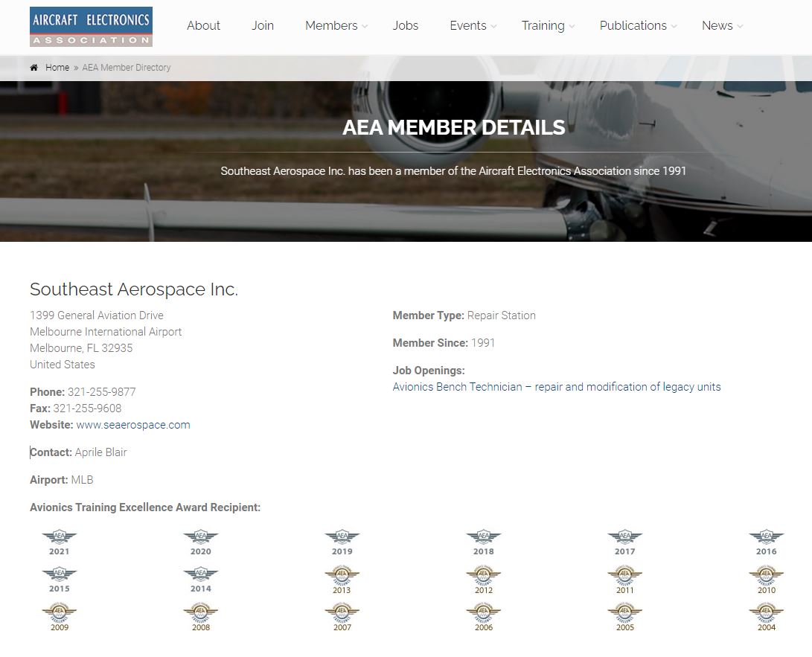Select the 2005 gold award badge
The width and height of the screenshot is (812, 657).
[x=625, y=617]
